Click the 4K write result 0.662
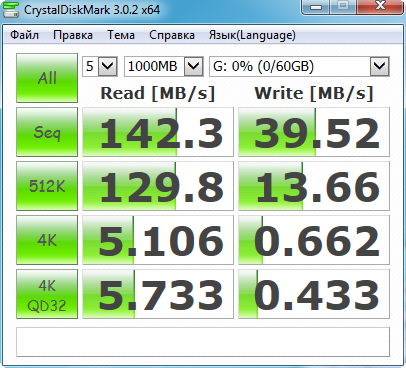The image size is (406, 368). pyautogui.click(x=314, y=240)
